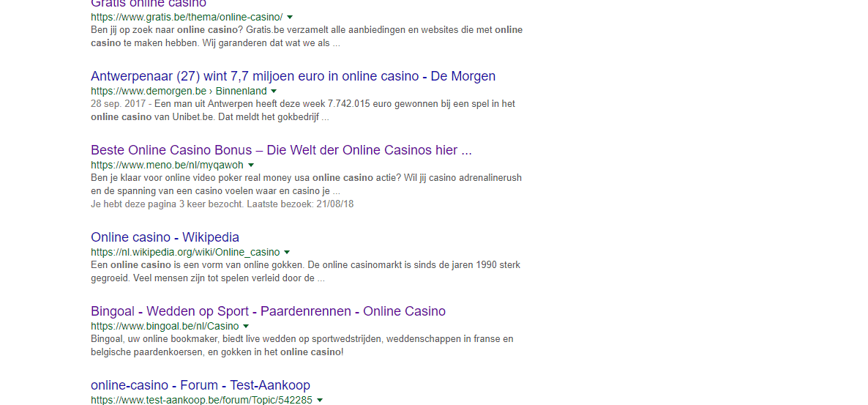Open the 'Gratis online casino' result title
Viewport: 868px width, 405px height.
click(149, 4)
